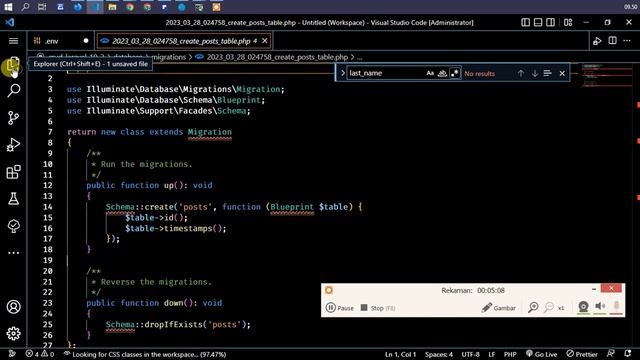The height and width of the screenshot is (360, 640).
Task: Open the Source Control view
Action: [13, 118]
